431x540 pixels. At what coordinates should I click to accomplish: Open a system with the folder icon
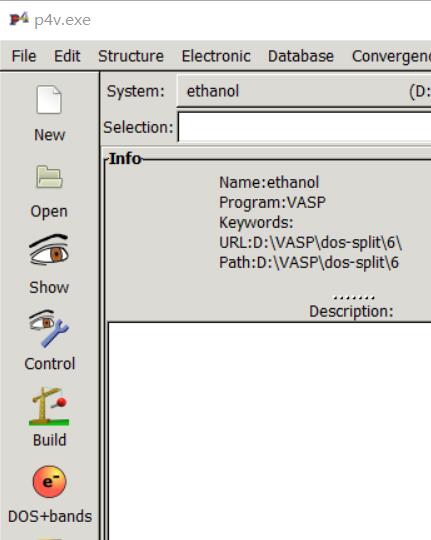[x=49, y=177]
